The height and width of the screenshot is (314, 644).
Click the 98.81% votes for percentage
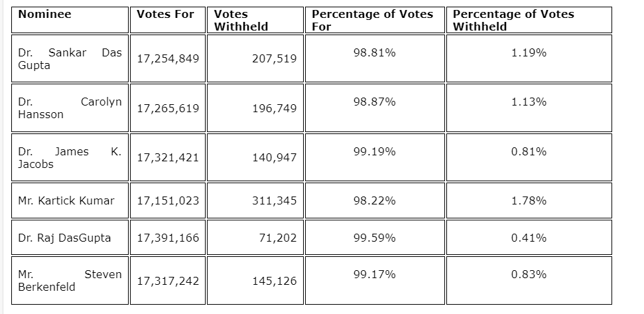374,52
